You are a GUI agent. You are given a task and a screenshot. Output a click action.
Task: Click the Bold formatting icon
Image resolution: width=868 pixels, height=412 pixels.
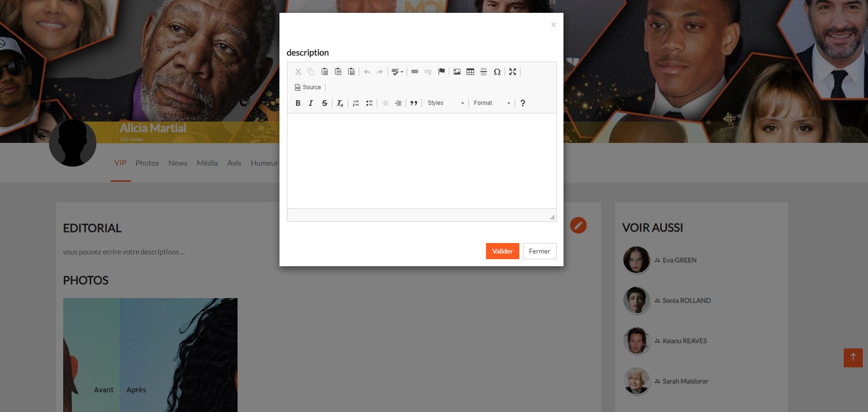point(298,103)
